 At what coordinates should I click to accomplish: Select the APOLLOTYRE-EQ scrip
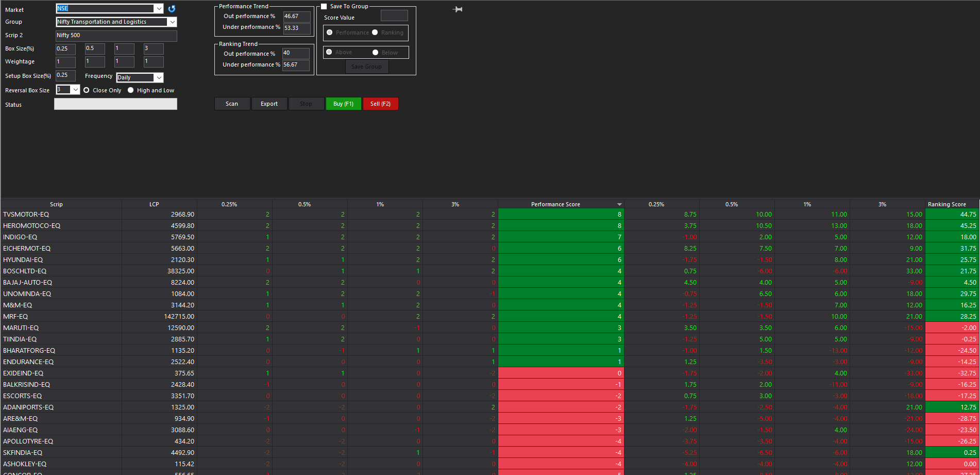coord(28,441)
